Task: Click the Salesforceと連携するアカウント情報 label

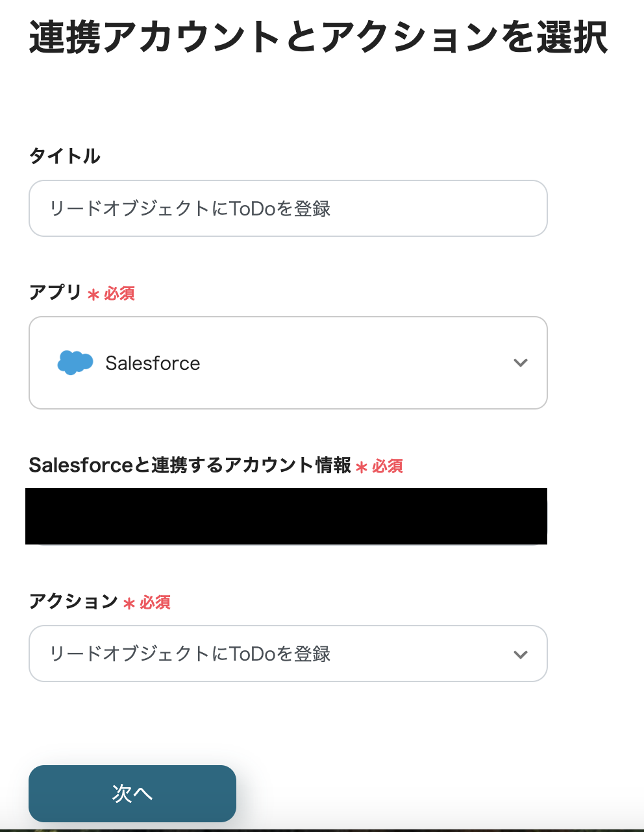Action: pos(190,465)
